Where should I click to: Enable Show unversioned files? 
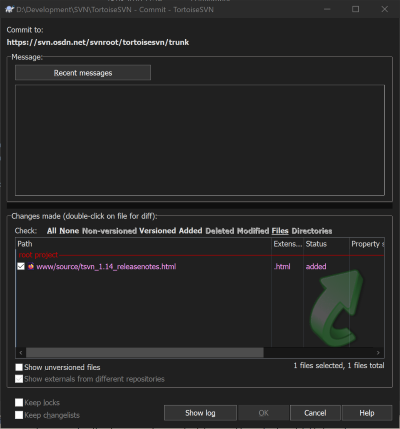coord(19,367)
